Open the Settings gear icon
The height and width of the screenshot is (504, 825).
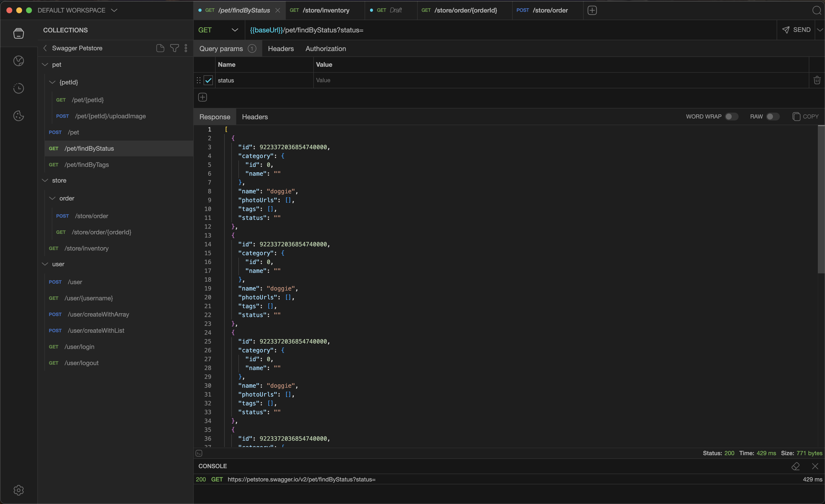coord(18,490)
